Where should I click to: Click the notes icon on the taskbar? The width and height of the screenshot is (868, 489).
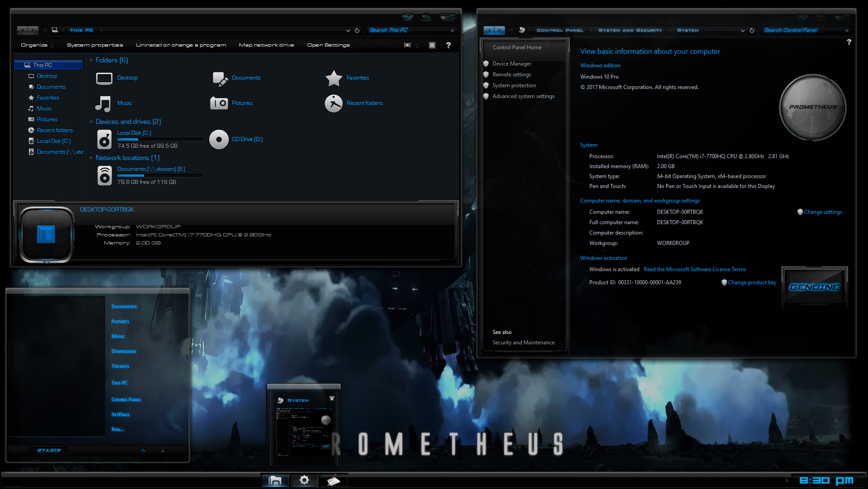pyautogui.click(x=334, y=480)
